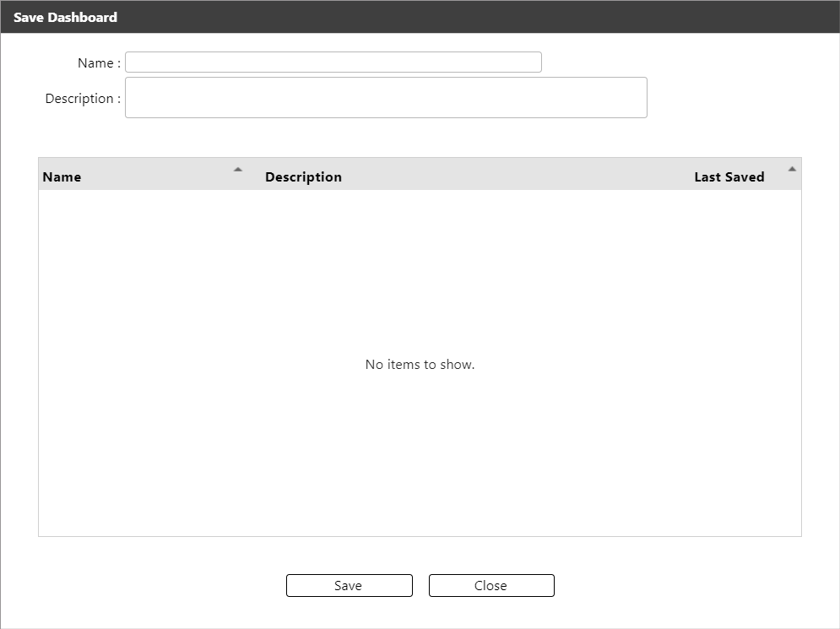Click the "No items to show." message
Screen dimensions: 840x629
coord(420,365)
